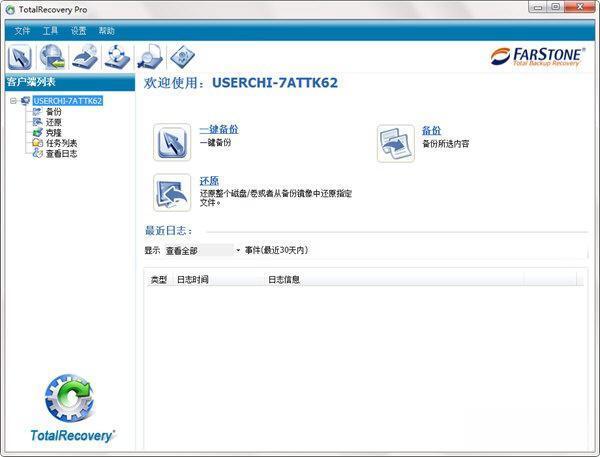Select 备份 in the client tree
The image size is (600, 457).
coord(54,112)
